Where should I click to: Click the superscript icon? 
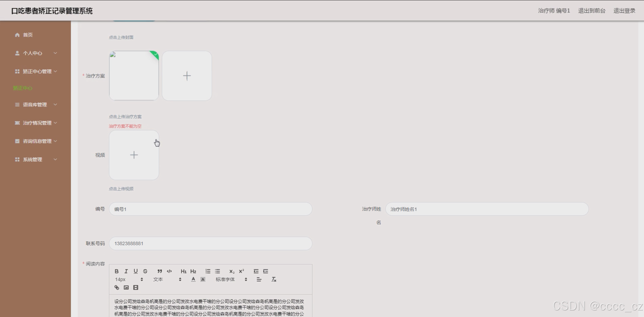click(241, 271)
